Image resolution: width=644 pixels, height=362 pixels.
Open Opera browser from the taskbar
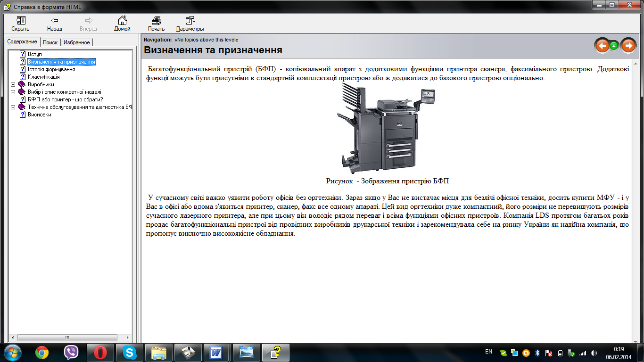click(x=100, y=352)
